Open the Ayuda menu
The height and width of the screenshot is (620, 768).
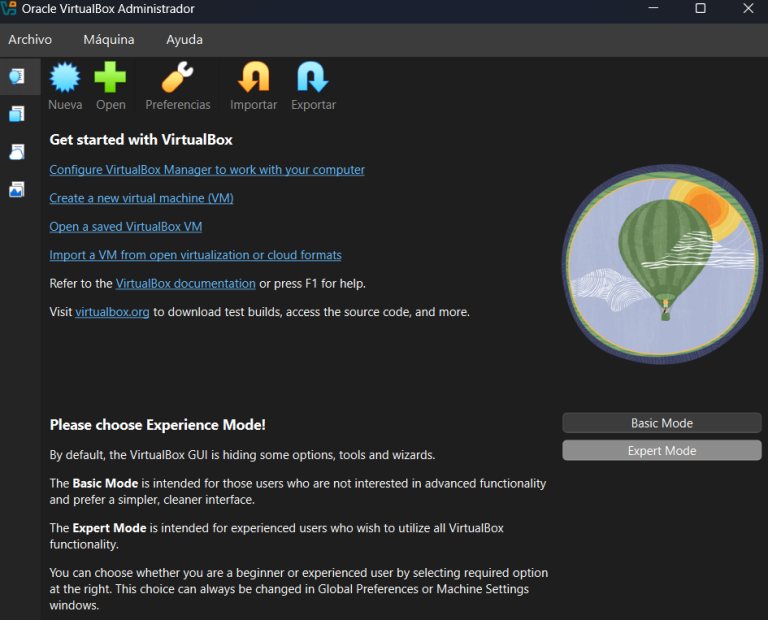click(x=184, y=40)
